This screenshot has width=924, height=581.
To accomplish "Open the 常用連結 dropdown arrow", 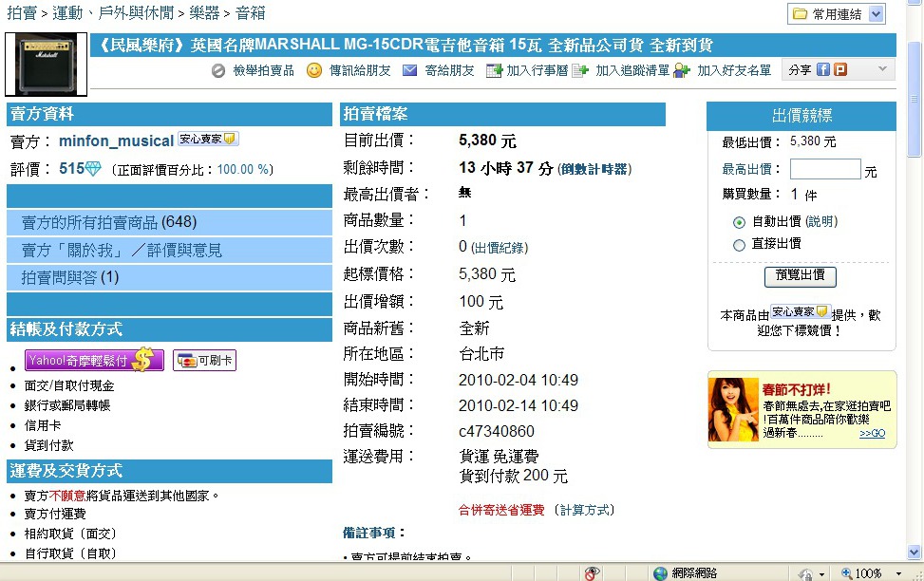I will click(x=877, y=14).
